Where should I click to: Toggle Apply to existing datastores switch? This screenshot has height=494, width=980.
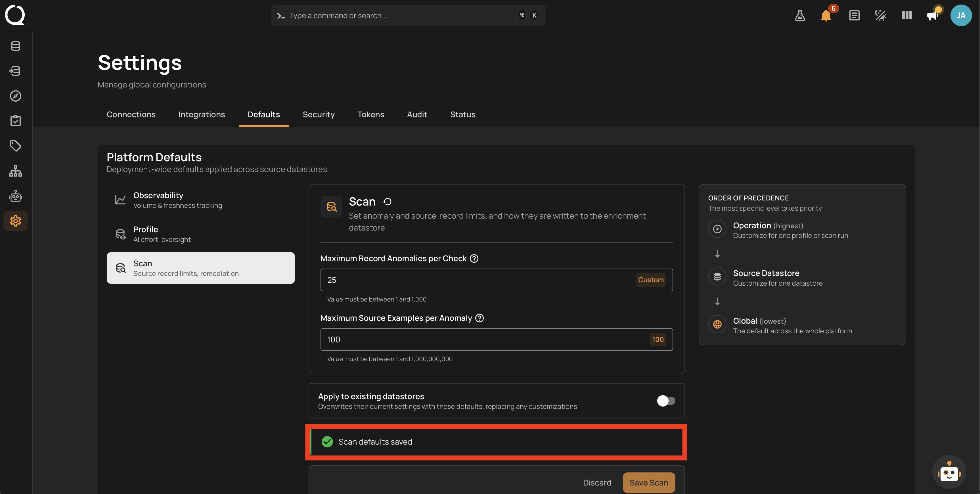coord(666,401)
